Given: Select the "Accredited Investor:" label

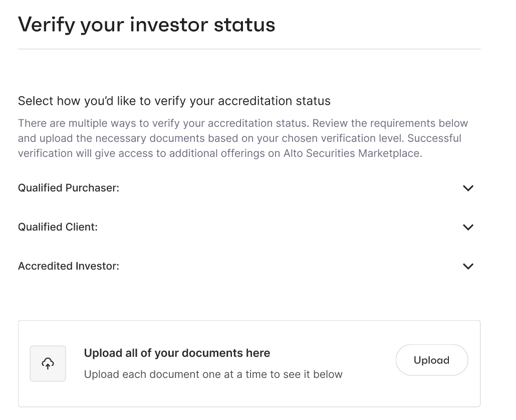Looking at the screenshot, I should pyautogui.click(x=69, y=266).
